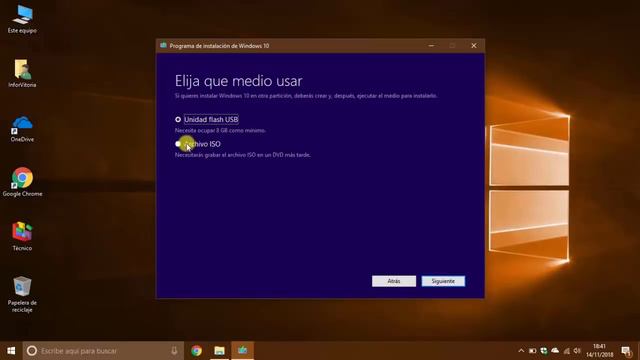
Task: Click the OneDrive cloud tray icon
Action: (x=555, y=351)
